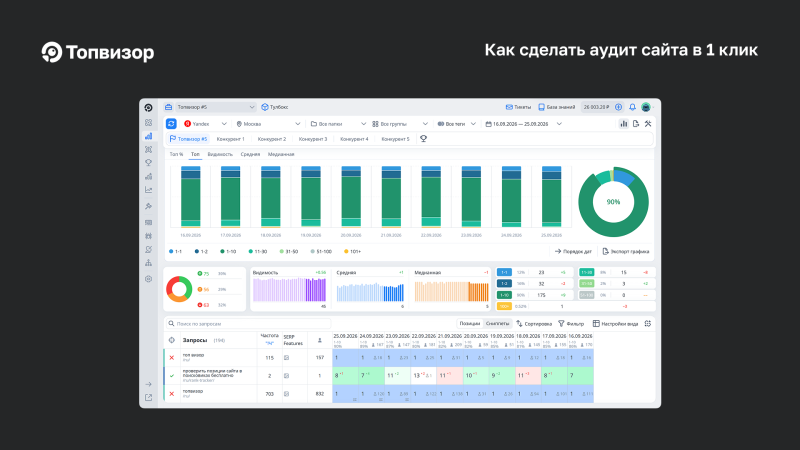Click the Порядок дат button

coord(573,251)
